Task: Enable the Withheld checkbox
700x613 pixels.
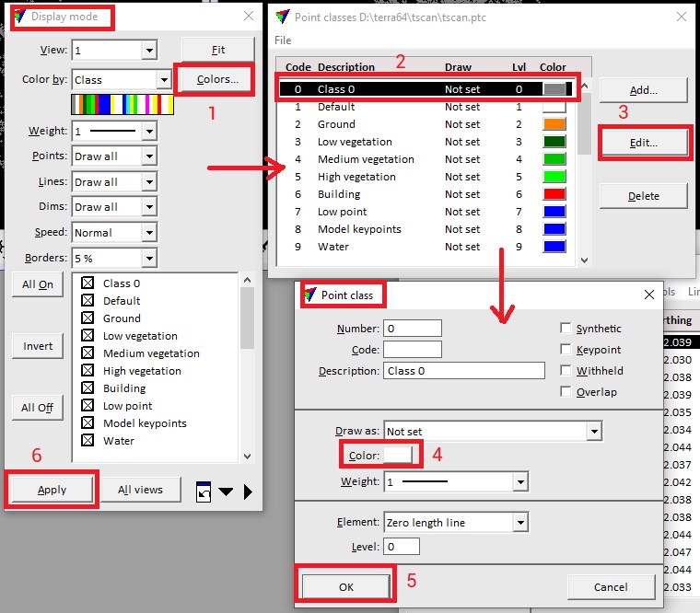Action: click(x=566, y=370)
